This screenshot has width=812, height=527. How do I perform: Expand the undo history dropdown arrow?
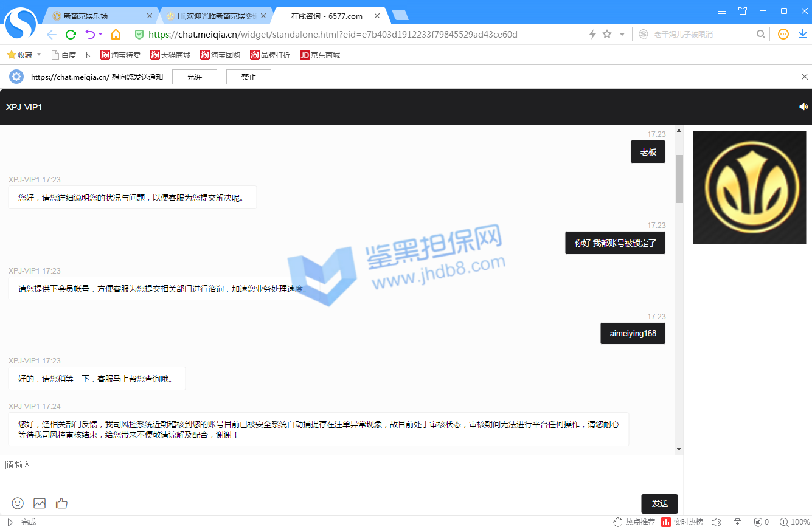point(100,35)
